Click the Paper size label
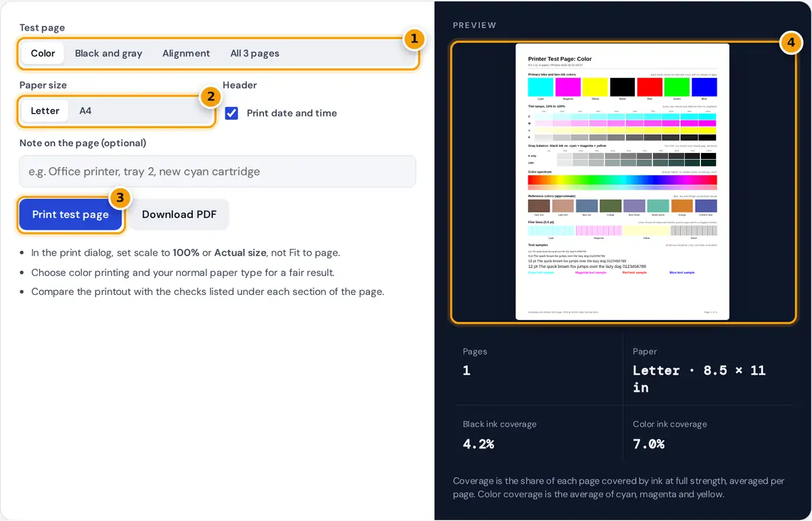 (x=43, y=85)
